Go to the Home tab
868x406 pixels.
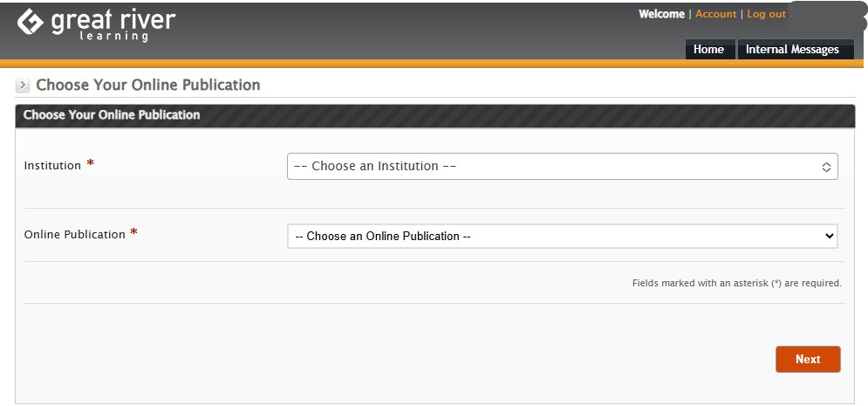[x=710, y=49]
